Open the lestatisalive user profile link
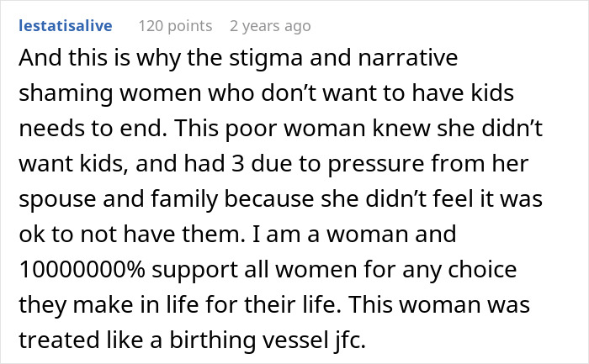The image size is (589, 364). point(64,26)
